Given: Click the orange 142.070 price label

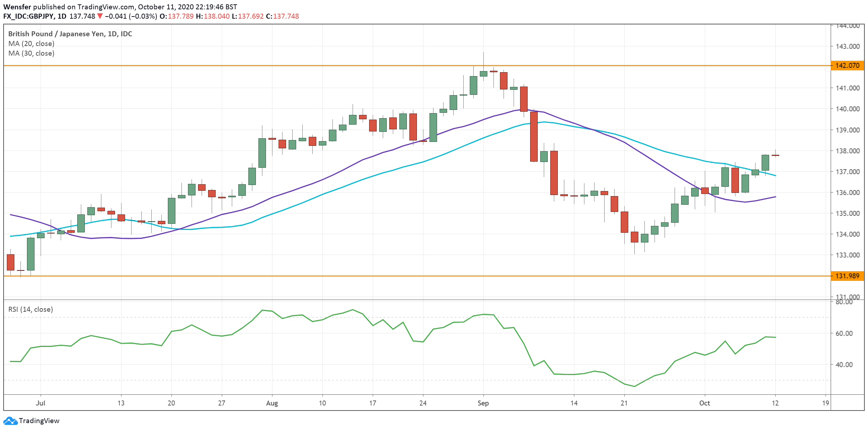Looking at the screenshot, I should tap(847, 65).
